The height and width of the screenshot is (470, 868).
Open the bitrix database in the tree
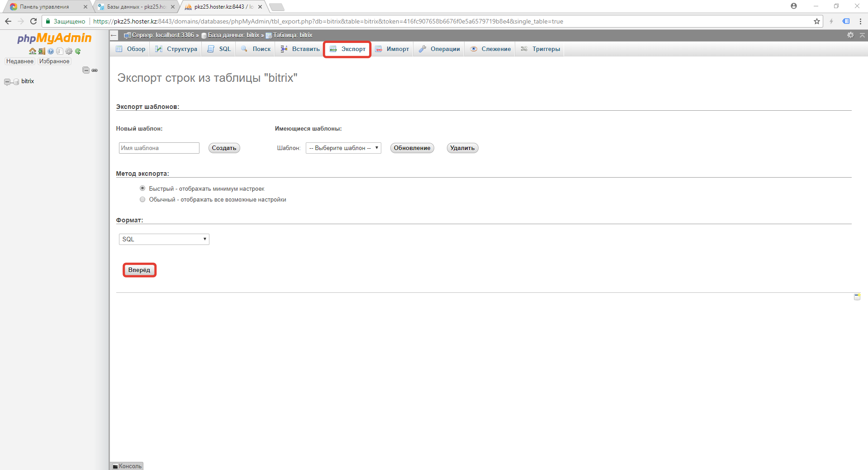coord(28,81)
